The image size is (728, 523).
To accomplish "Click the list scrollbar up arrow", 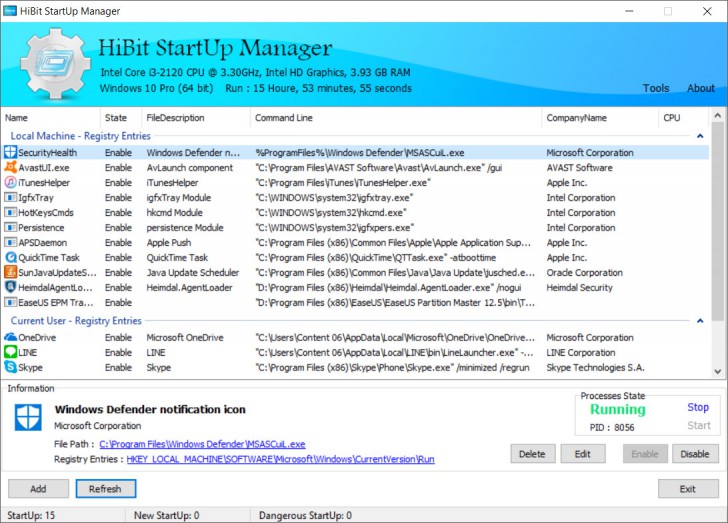I will (x=717, y=115).
